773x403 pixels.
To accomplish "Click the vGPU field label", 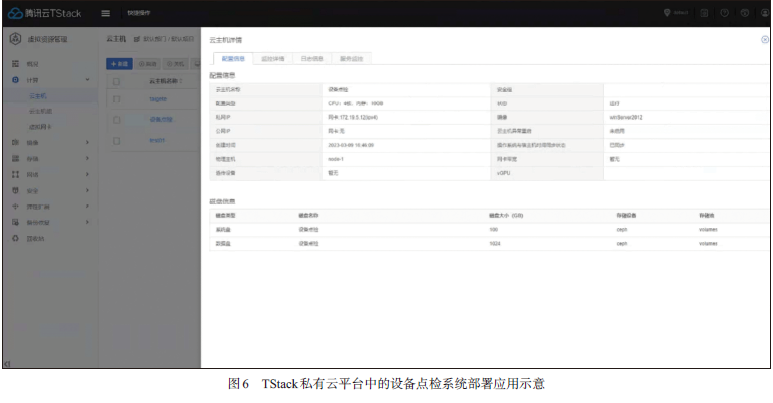I will pos(503,173).
